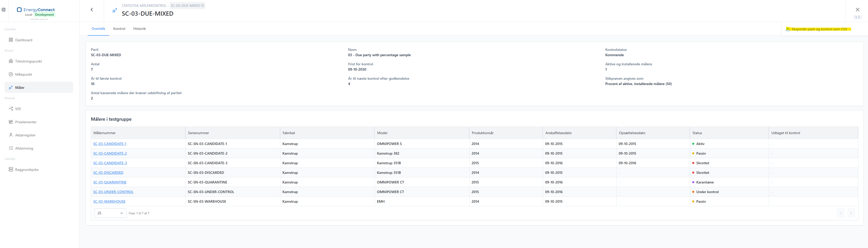The height and width of the screenshot is (248, 868).
Task: Copy the SC-03-DUE-MIXED identifier with the copy icon
Action: (x=203, y=6)
